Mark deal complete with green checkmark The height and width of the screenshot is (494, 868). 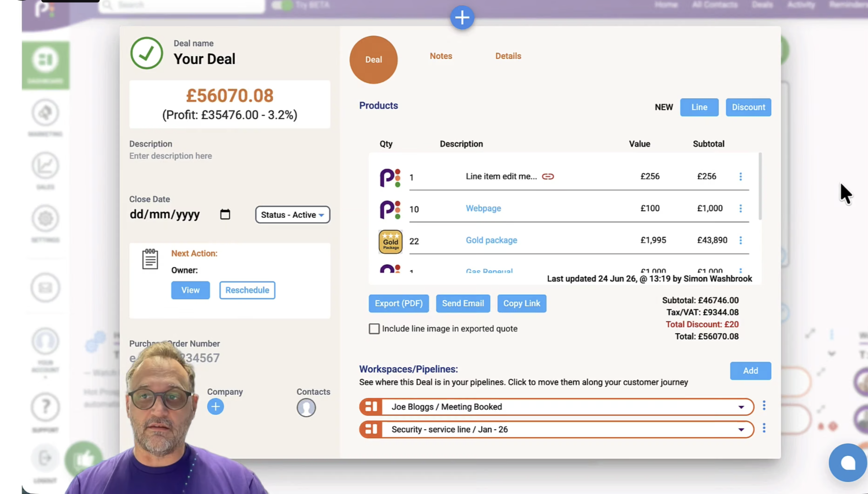(147, 53)
